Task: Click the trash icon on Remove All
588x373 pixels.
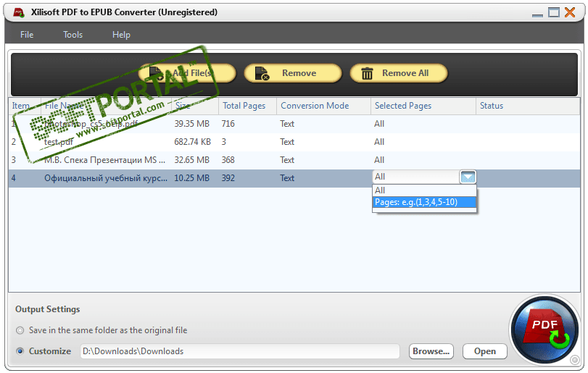Action: (x=367, y=73)
